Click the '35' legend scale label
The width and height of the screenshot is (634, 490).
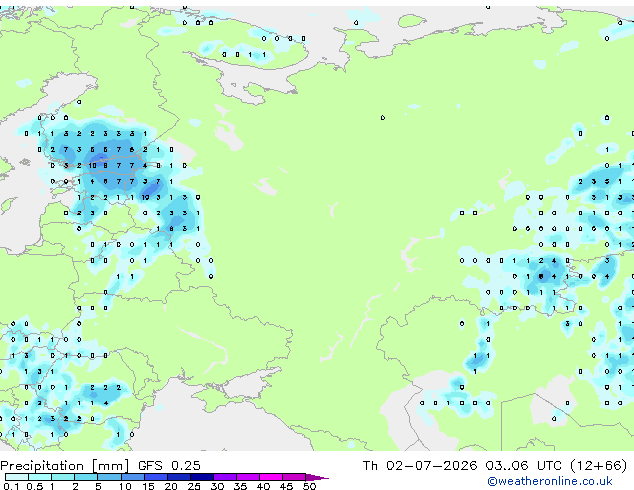pos(240,486)
